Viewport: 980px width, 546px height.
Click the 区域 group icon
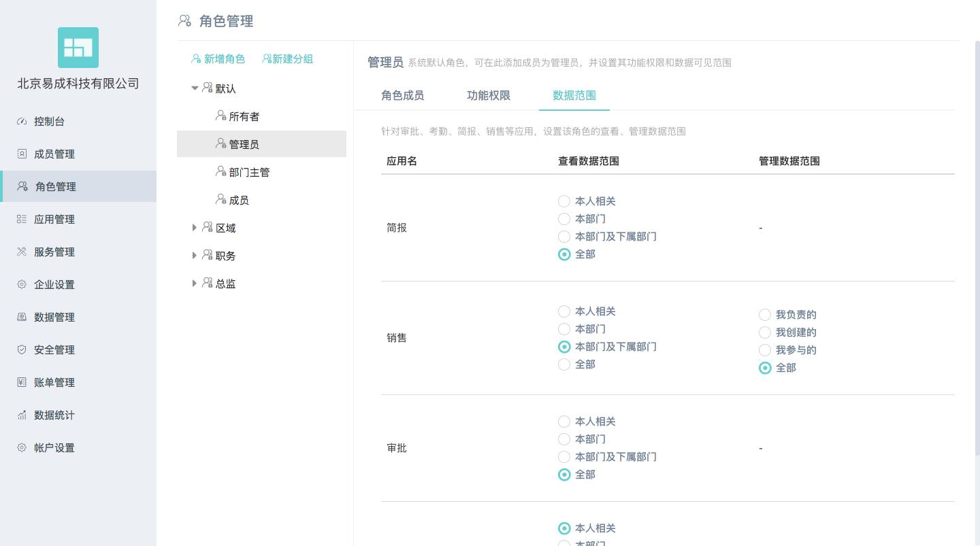point(208,228)
